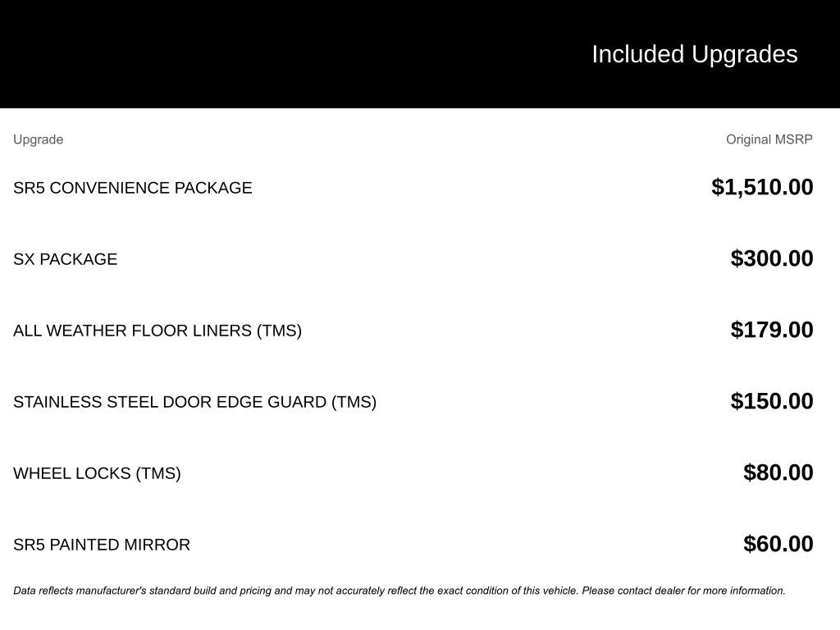
Task: Select ALL WEATHER FLOOR LINERS (TMS) entry
Action: point(157,331)
